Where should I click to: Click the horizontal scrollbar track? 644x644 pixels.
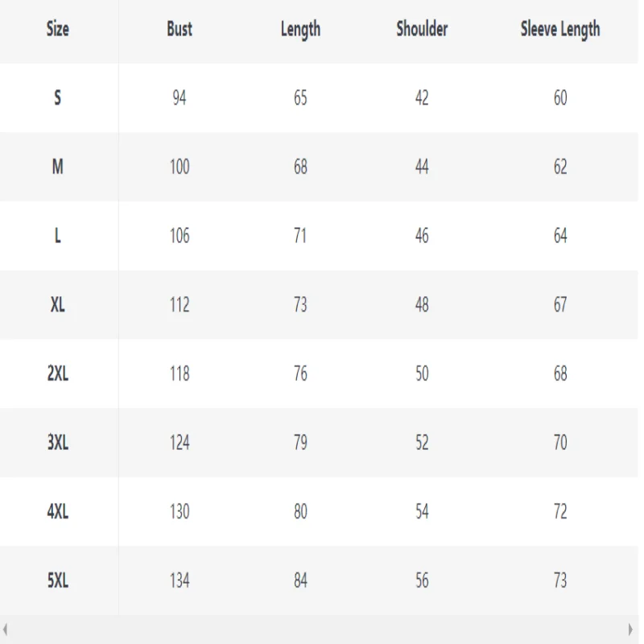coord(318,630)
